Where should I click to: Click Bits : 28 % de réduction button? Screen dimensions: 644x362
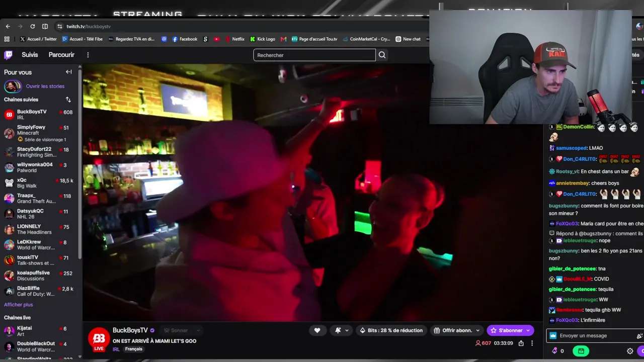(x=391, y=330)
